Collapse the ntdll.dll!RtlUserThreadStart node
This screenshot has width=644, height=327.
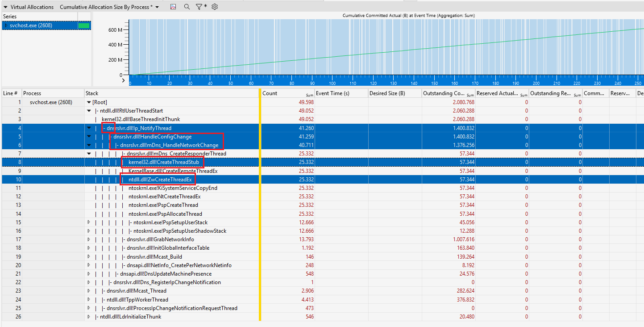click(x=89, y=111)
